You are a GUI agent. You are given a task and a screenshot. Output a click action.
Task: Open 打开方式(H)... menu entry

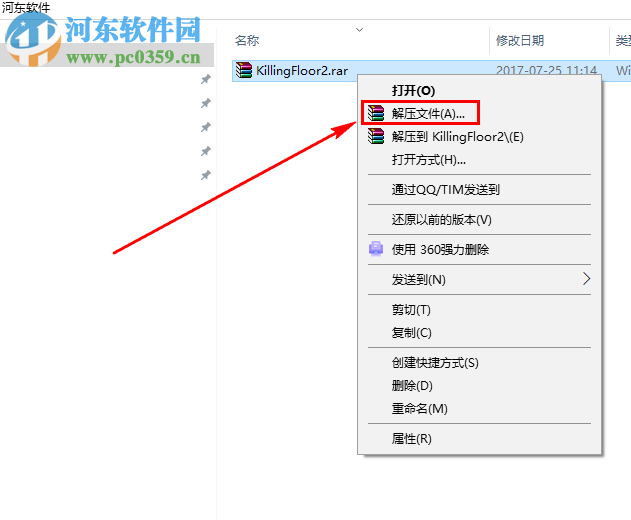click(x=429, y=160)
